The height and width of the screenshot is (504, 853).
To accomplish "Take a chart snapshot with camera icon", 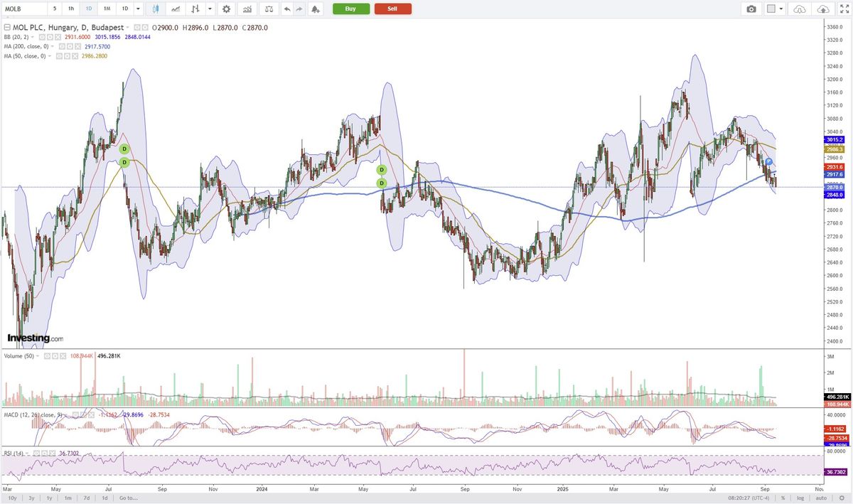I will (x=751, y=9).
